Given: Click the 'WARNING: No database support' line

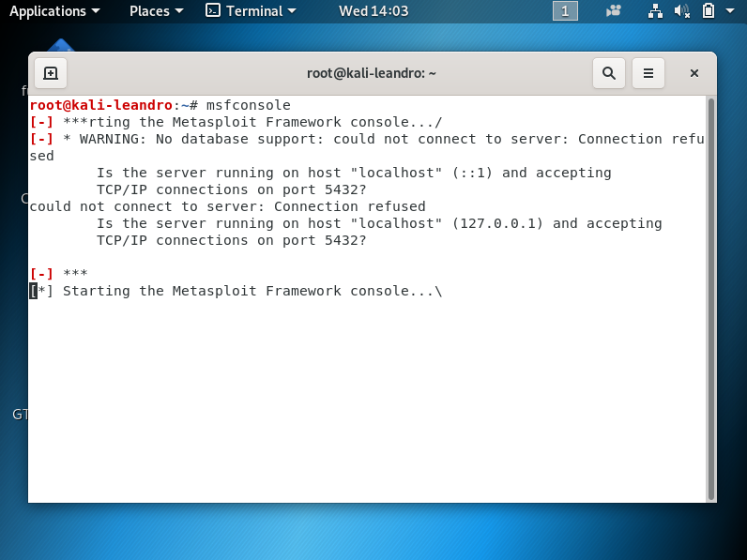Looking at the screenshot, I should point(367,139).
